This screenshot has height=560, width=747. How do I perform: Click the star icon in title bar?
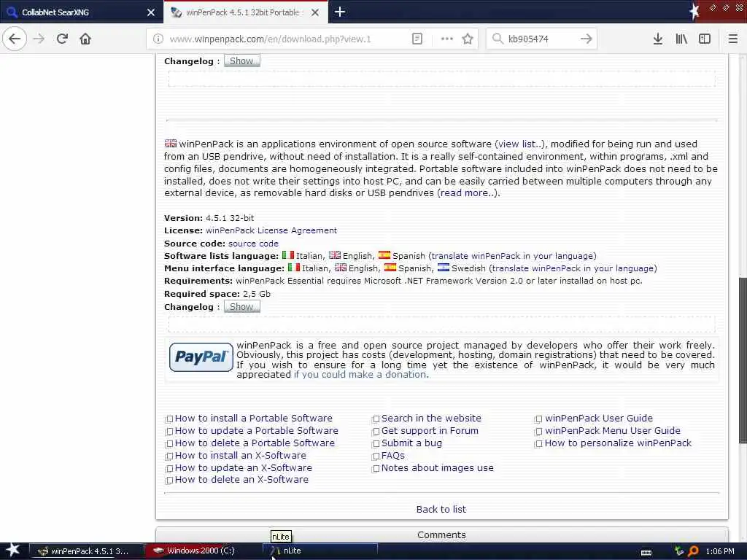(x=694, y=12)
